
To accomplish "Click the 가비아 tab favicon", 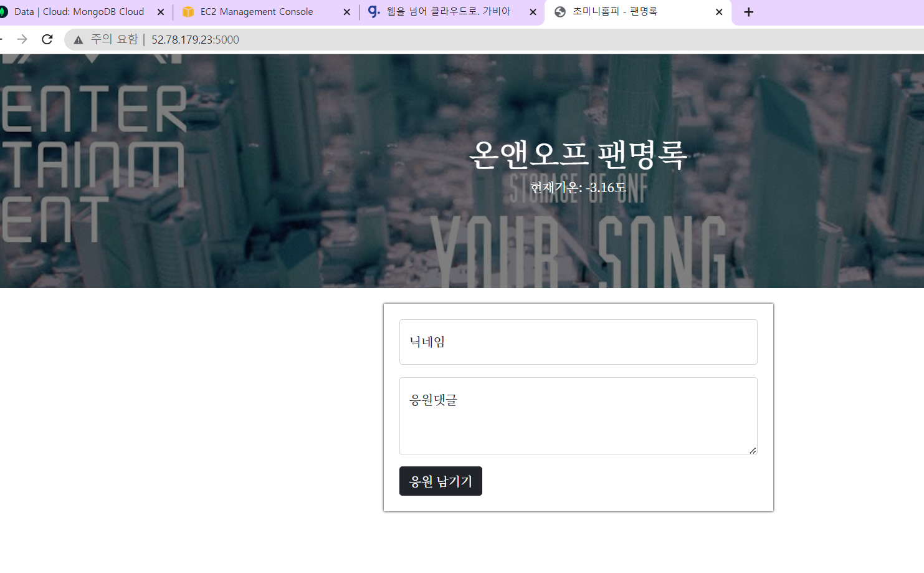I will (374, 12).
